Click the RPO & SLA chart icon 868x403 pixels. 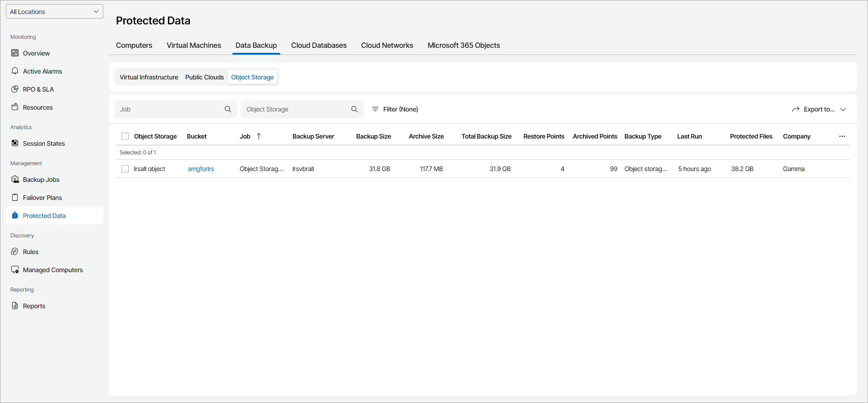(x=15, y=89)
